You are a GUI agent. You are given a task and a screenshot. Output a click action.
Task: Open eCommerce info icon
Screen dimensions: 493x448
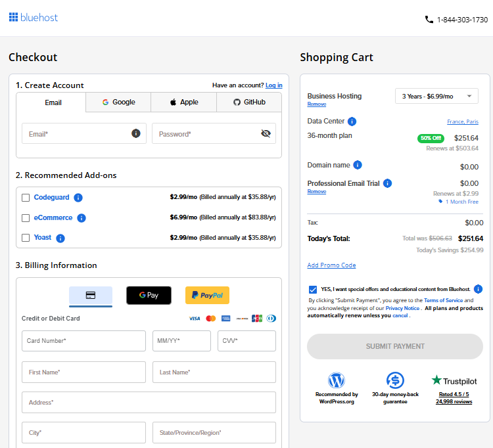[82, 218]
